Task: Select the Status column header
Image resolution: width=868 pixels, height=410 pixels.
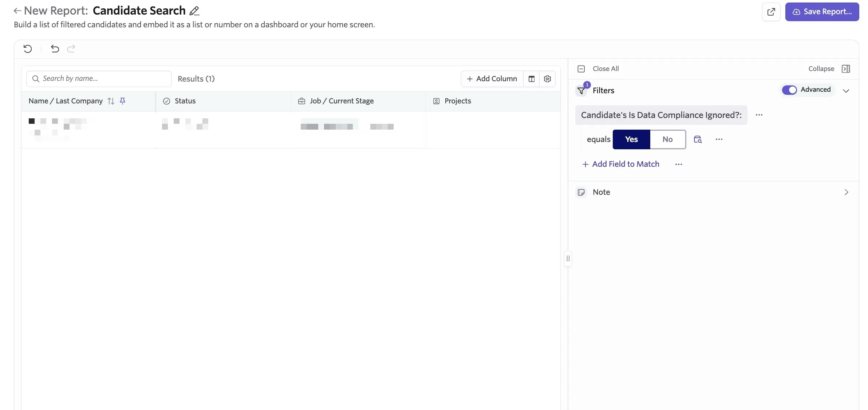Action: (x=224, y=101)
